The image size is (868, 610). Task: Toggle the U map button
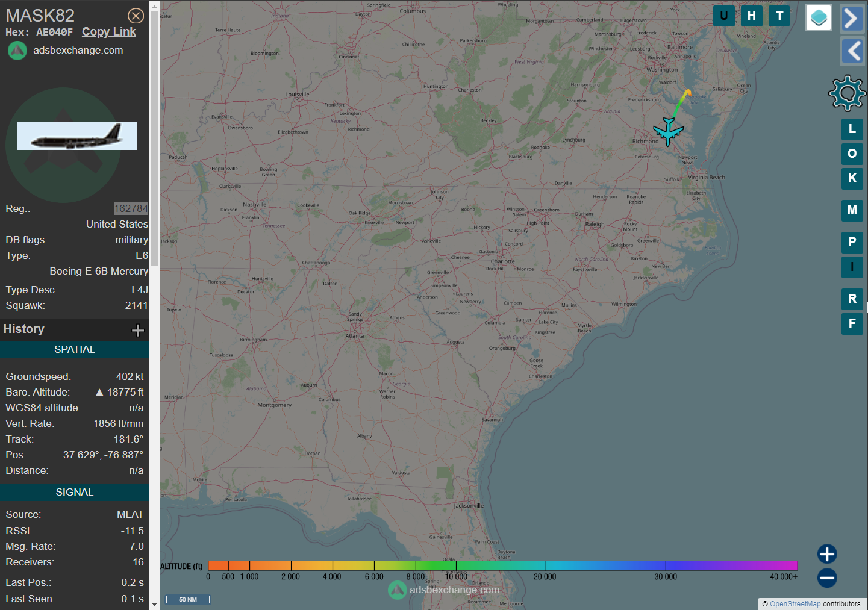coord(723,16)
